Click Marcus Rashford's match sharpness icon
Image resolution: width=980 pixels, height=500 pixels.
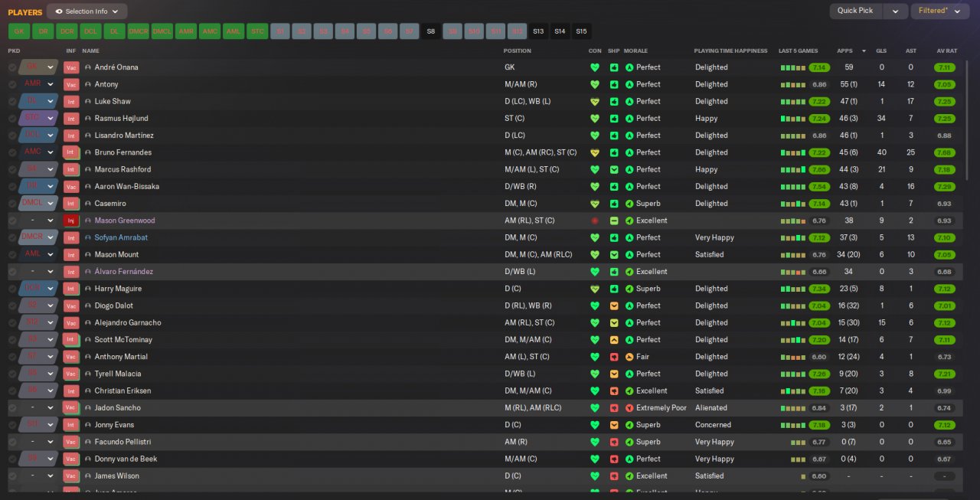(614, 169)
